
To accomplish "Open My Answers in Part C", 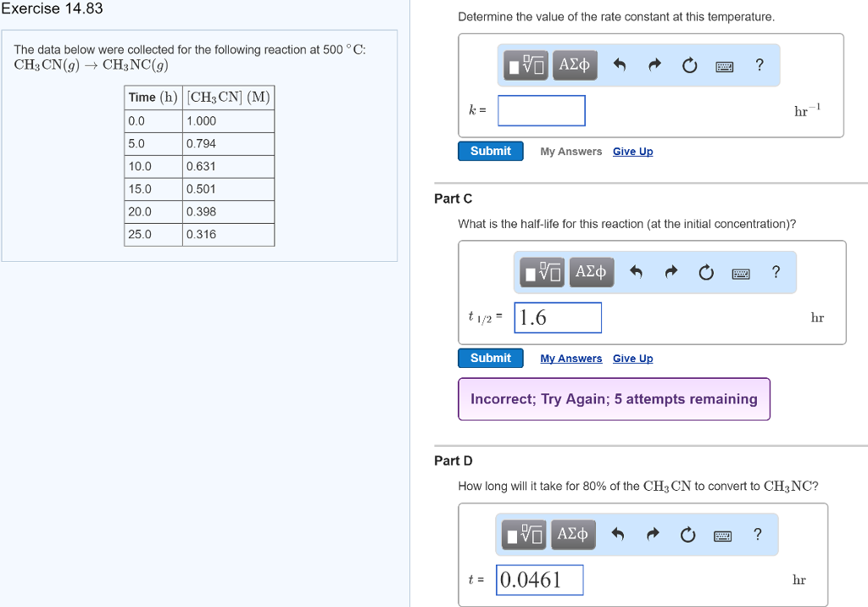I will pos(570,358).
